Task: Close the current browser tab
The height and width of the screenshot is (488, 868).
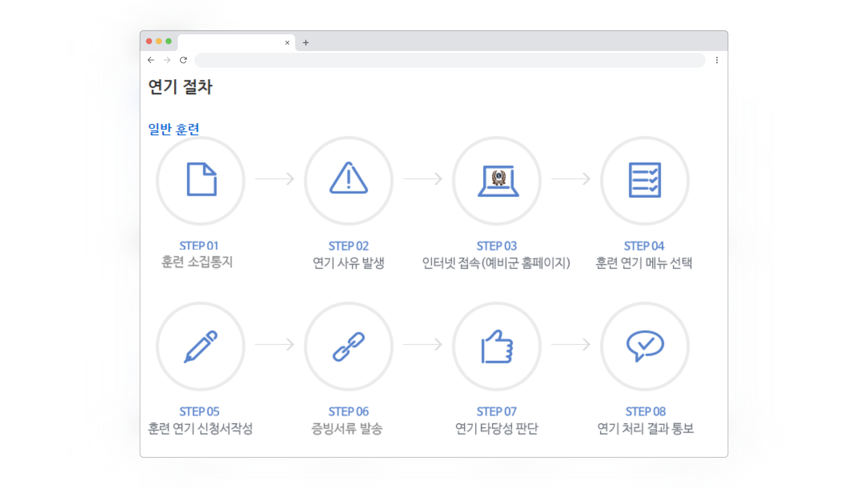Action: (x=287, y=42)
